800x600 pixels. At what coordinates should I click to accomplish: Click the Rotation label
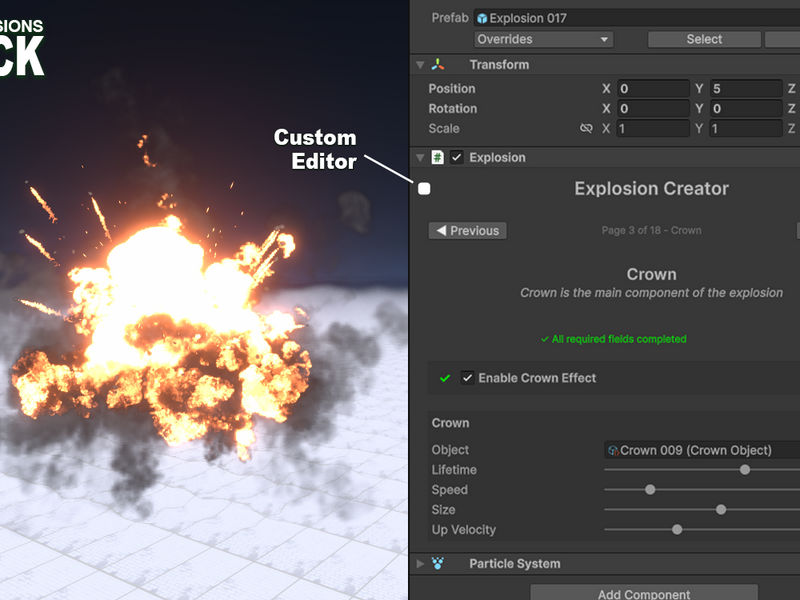pos(453,108)
